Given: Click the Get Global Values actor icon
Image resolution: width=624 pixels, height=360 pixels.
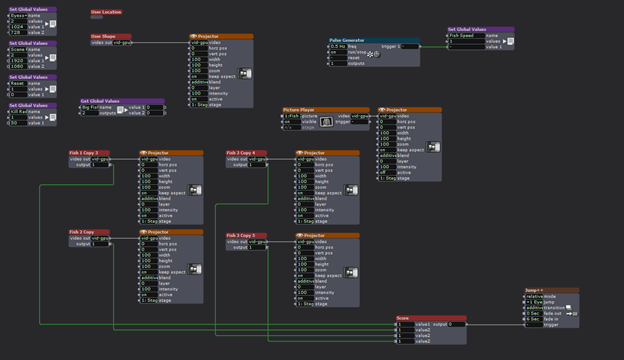Looking at the screenshot, I should pos(121,110).
